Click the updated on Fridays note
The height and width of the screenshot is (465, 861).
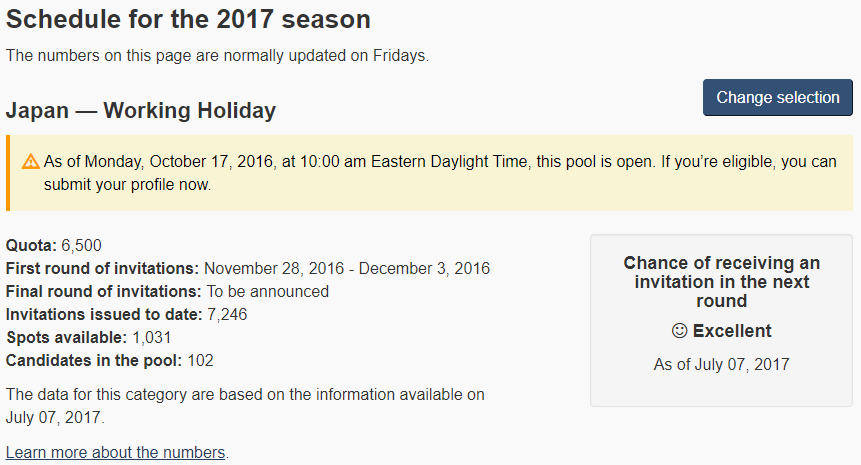click(217, 56)
